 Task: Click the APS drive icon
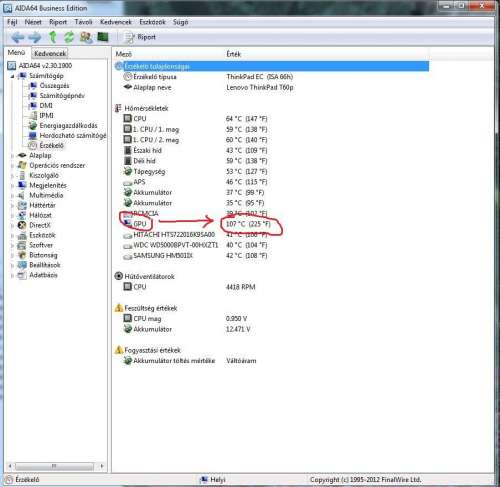tap(127, 183)
